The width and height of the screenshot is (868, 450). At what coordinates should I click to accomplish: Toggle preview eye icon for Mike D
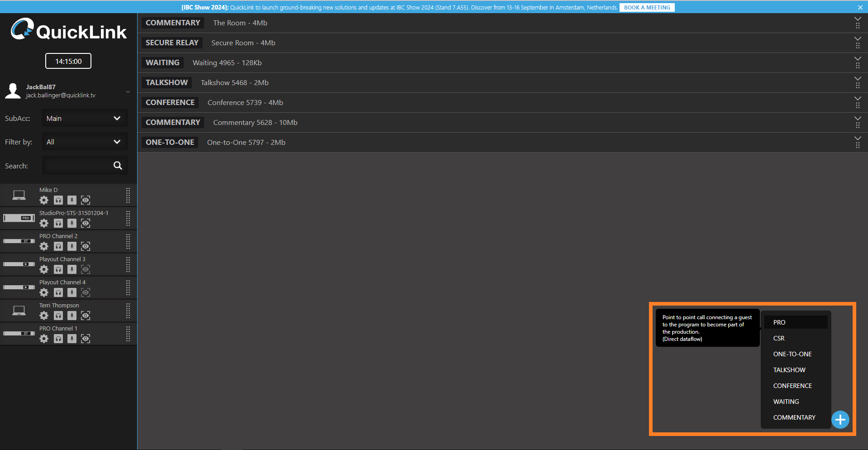[x=86, y=200]
